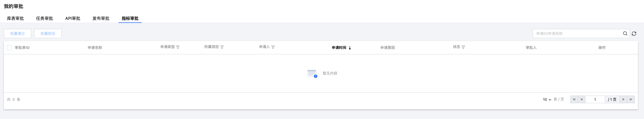Screen dimensions: 644x119
Task: Focus the 申请ID/申请名称 search field
Action: point(577,33)
